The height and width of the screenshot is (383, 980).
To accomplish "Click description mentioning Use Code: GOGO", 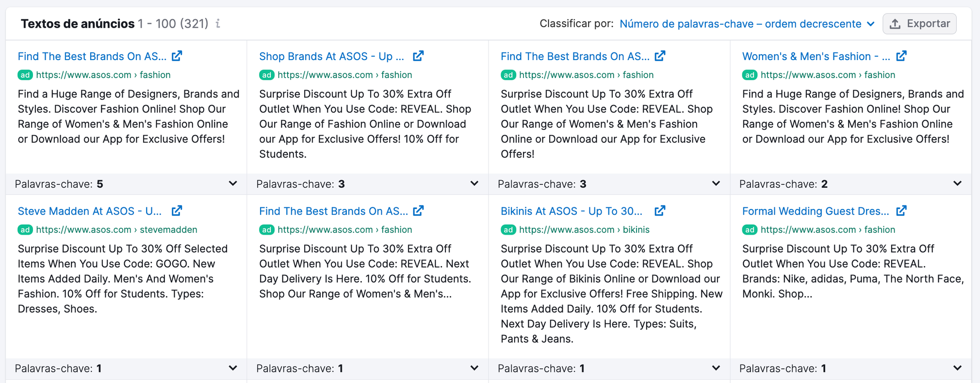I will coord(123,279).
